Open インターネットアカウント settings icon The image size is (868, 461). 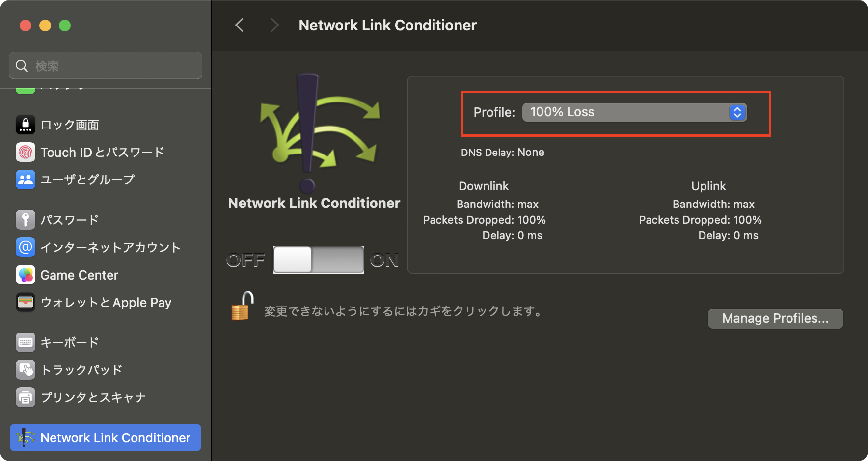click(x=25, y=247)
